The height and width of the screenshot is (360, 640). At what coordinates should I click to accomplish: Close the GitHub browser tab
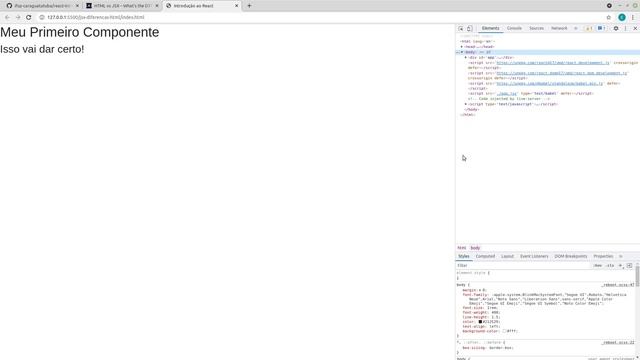click(x=77, y=6)
